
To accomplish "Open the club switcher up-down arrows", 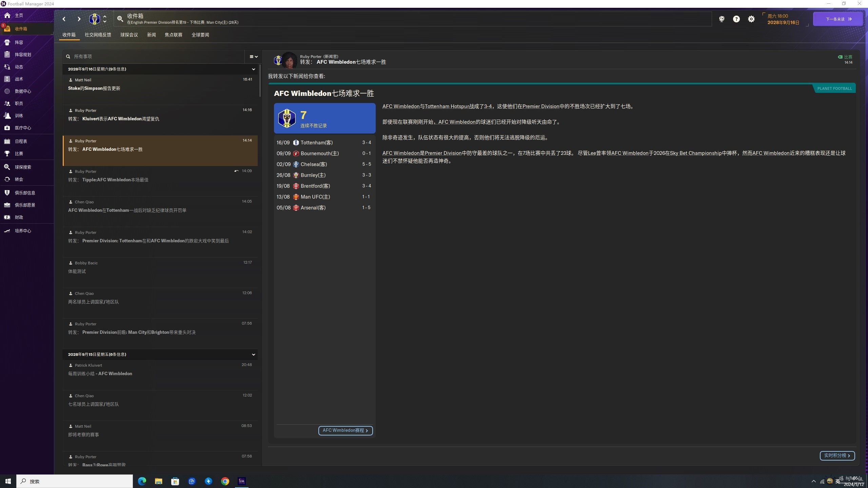I will [105, 19].
